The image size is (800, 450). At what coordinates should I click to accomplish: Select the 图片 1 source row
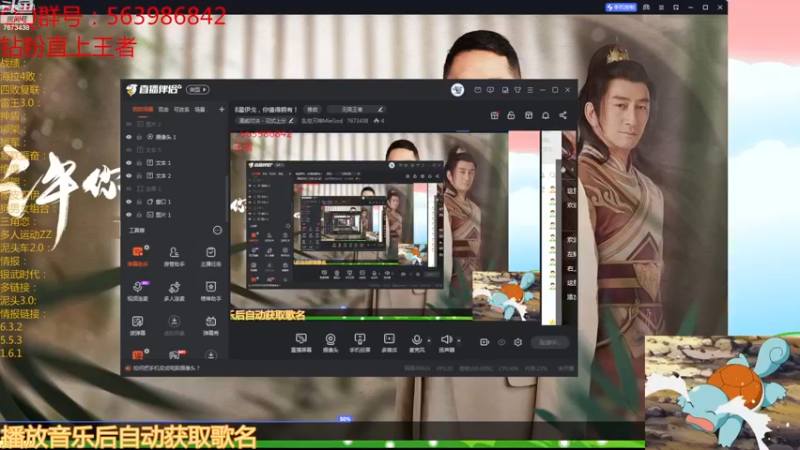click(x=174, y=215)
